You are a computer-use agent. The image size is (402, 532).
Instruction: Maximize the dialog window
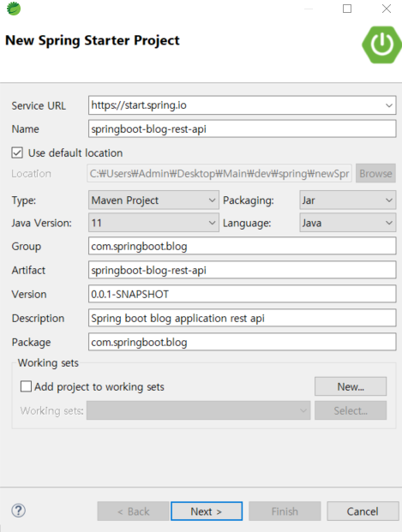347,9
